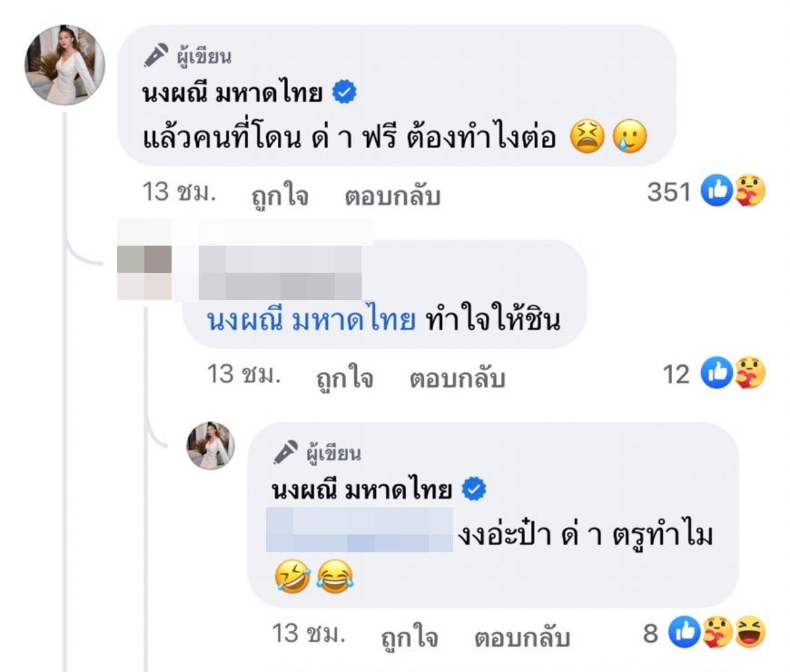
Task: Click the verified badge on the top comment
Action: click(344, 93)
